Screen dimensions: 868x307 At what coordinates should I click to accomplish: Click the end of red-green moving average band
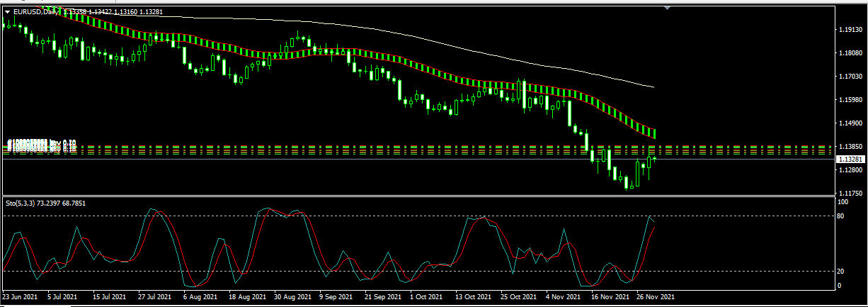pyautogui.click(x=653, y=133)
